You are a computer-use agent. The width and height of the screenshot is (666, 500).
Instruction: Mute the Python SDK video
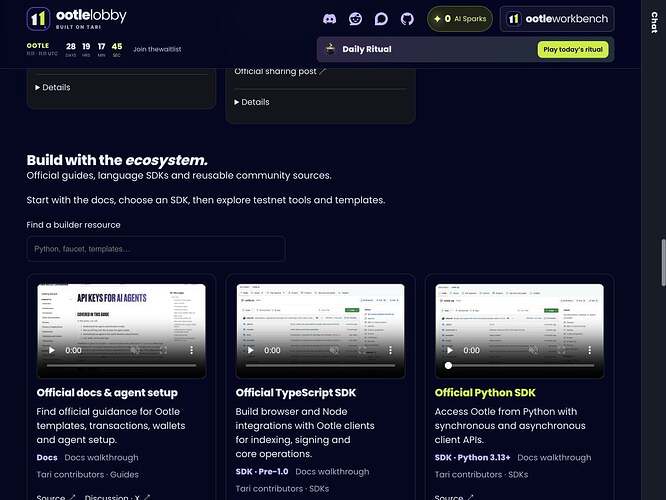(x=533, y=350)
